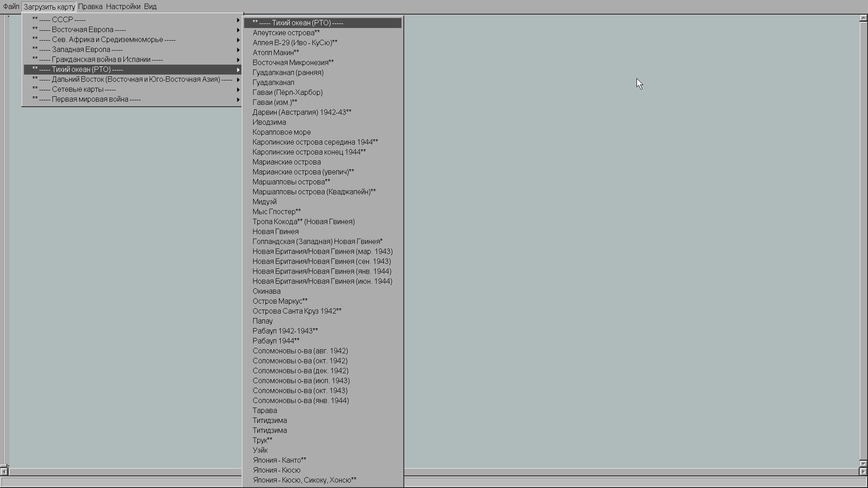This screenshot has height=488, width=868.
Task: Load the Алеутские острова map
Action: pos(323,33)
